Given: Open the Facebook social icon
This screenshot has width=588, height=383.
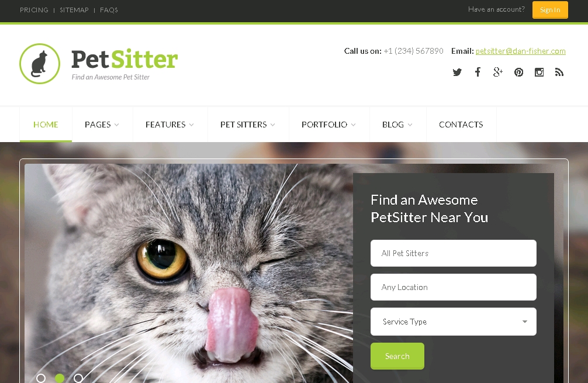Looking at the screenshot, I should click(478, 72).
